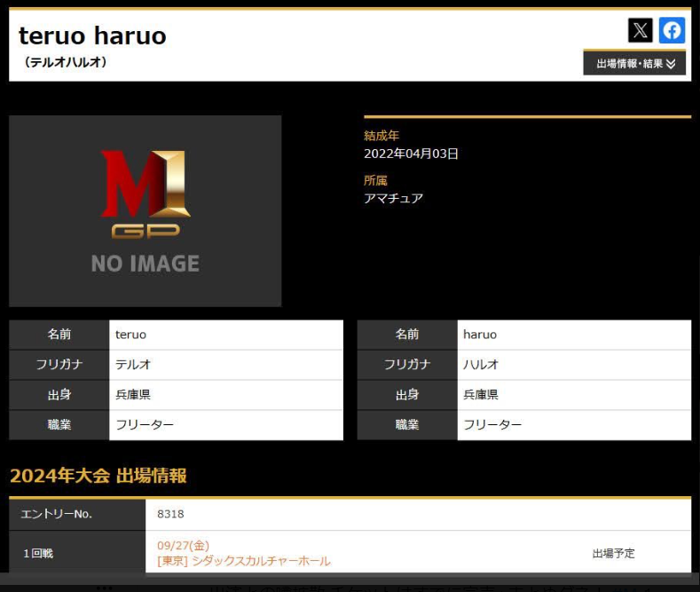
Task: Select teruo's 兵庫県 birthplace cell
Action: tap(226, 395)
